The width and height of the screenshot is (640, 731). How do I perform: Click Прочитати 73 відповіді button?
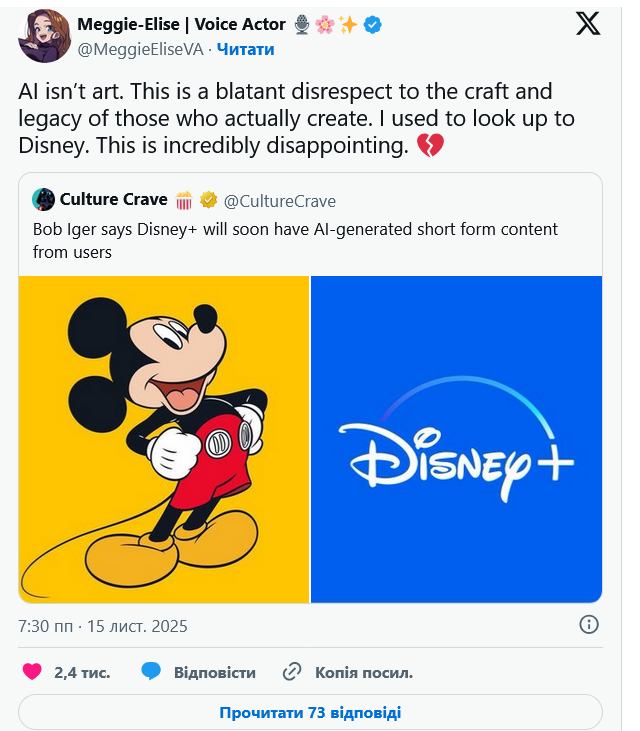pyautogui.click(x=310, y=712)
